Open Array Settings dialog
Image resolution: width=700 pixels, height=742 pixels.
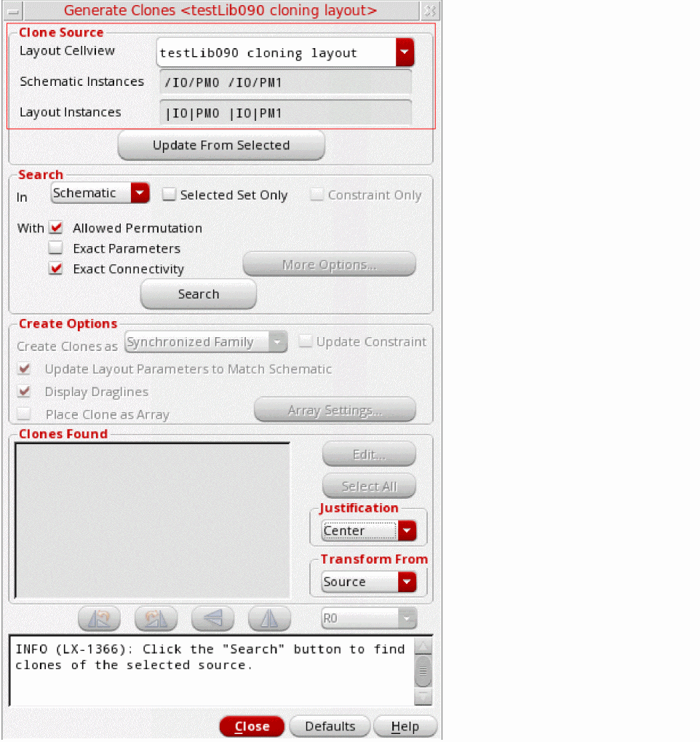pos(335,410)
